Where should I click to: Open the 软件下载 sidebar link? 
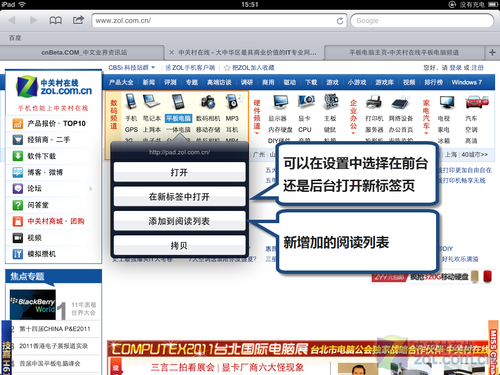pos(41,156)
